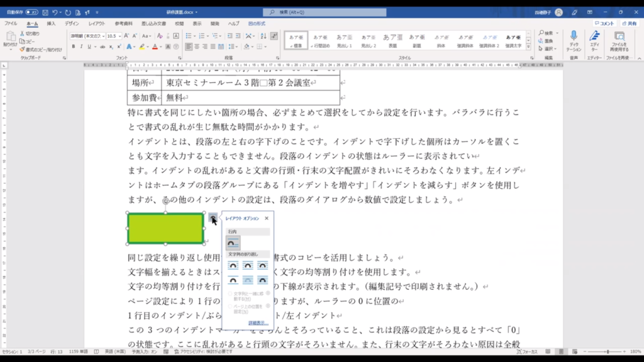Click the Text Effects blue A icon
The height and width of the screenshot is (362, 644).
(x=129, y=47)
